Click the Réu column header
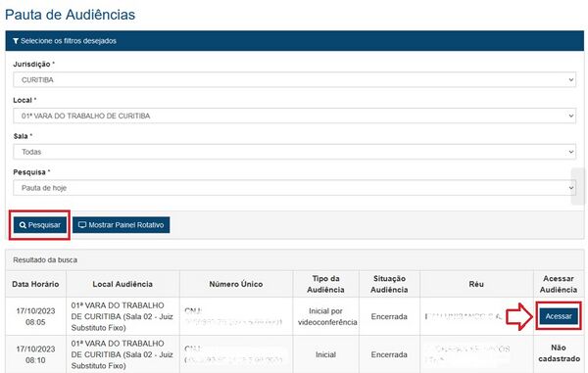Image resolution: width=588 pixels, height=373 pixels. point(476,284)
